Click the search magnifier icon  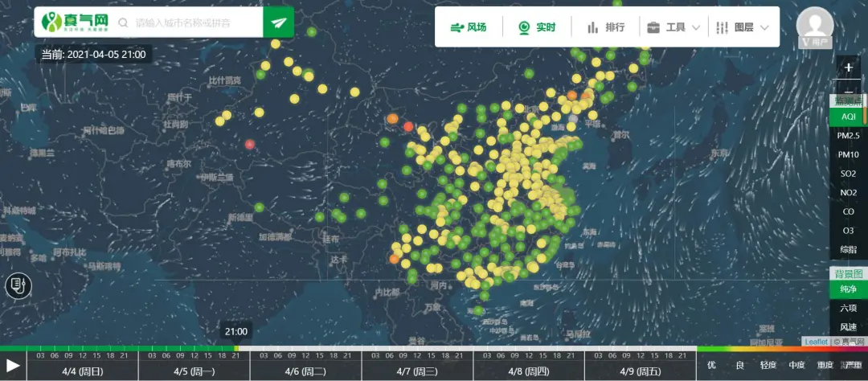point(123,23)
